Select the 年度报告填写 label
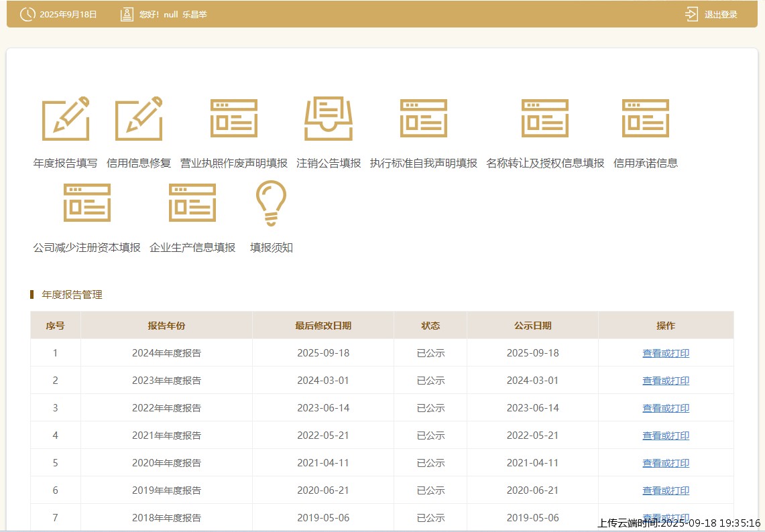 [66, 163]
